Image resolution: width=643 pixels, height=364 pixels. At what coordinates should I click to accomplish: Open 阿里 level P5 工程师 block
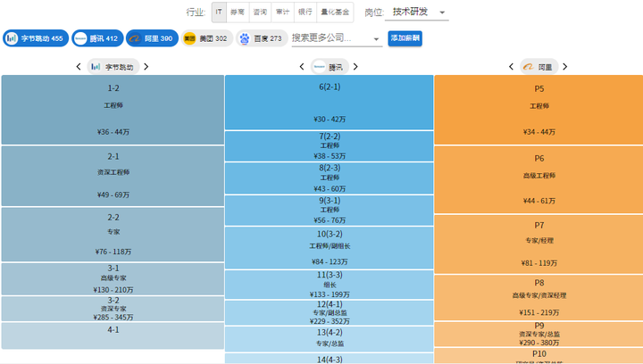[539, 110]
